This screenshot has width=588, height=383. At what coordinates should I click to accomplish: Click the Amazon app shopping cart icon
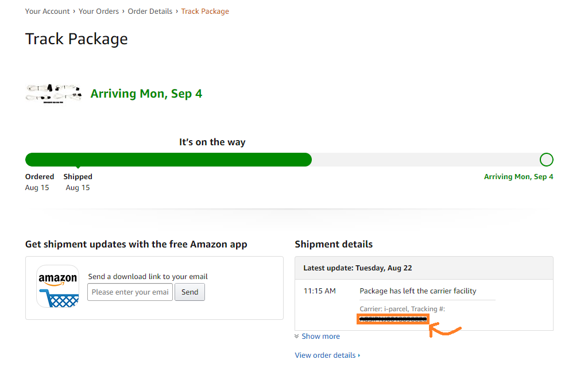[58, 286]
